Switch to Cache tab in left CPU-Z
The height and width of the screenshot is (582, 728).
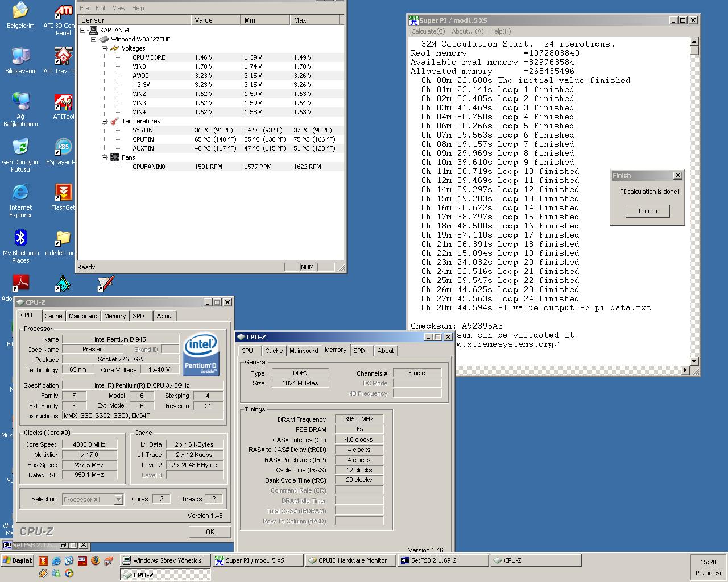click(x=53, y=316)
